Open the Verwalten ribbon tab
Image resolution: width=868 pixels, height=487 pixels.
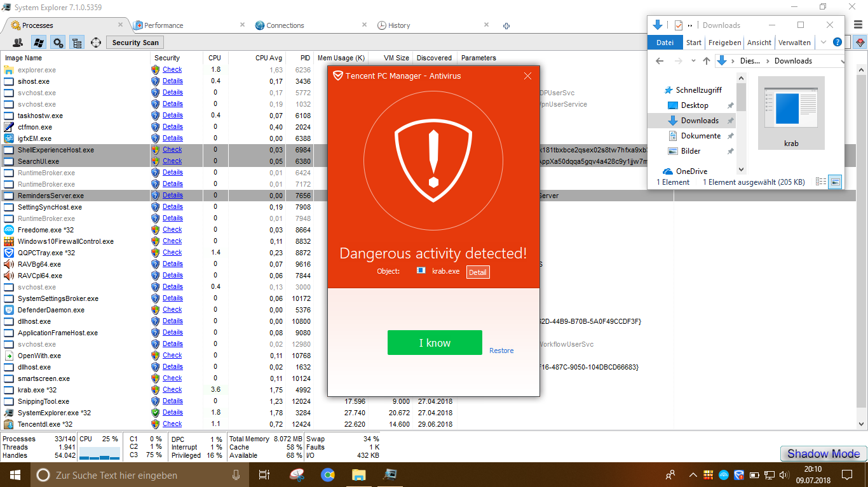coord(794,43)
